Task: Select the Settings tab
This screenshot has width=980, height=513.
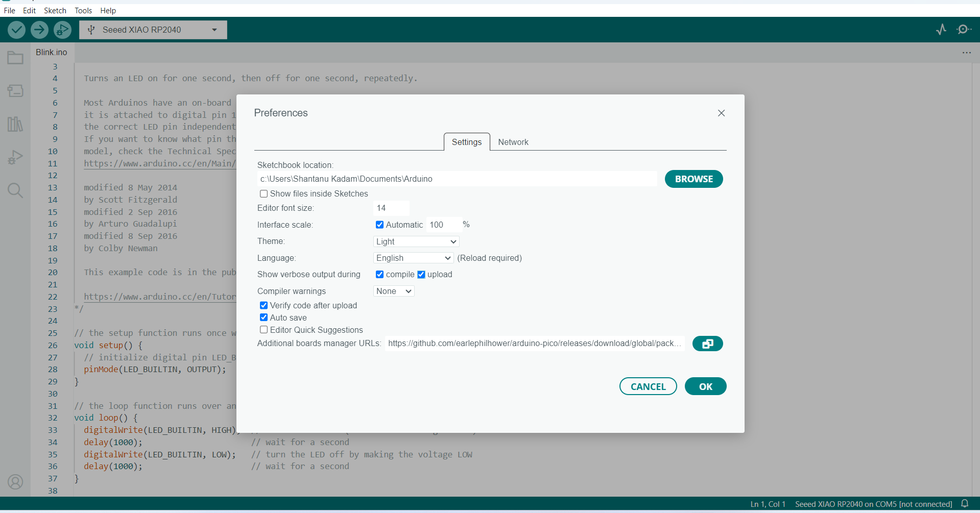Action: [467, 142]
